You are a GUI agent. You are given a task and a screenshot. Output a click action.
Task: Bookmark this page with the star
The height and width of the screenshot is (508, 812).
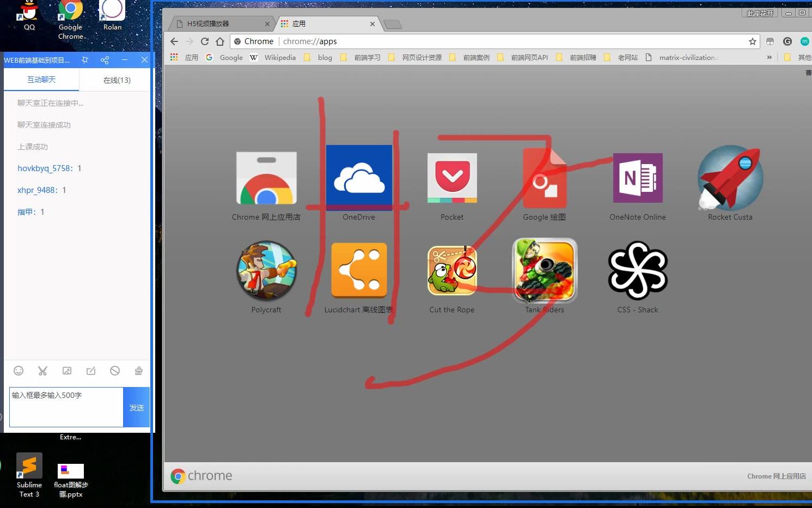(753, 41)
